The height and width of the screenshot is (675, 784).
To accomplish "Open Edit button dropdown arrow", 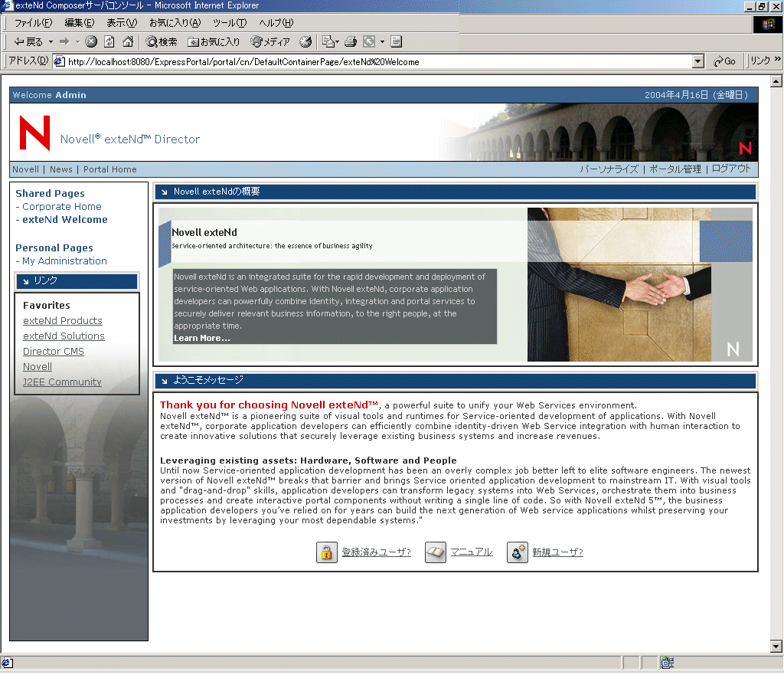I will 383,42.
